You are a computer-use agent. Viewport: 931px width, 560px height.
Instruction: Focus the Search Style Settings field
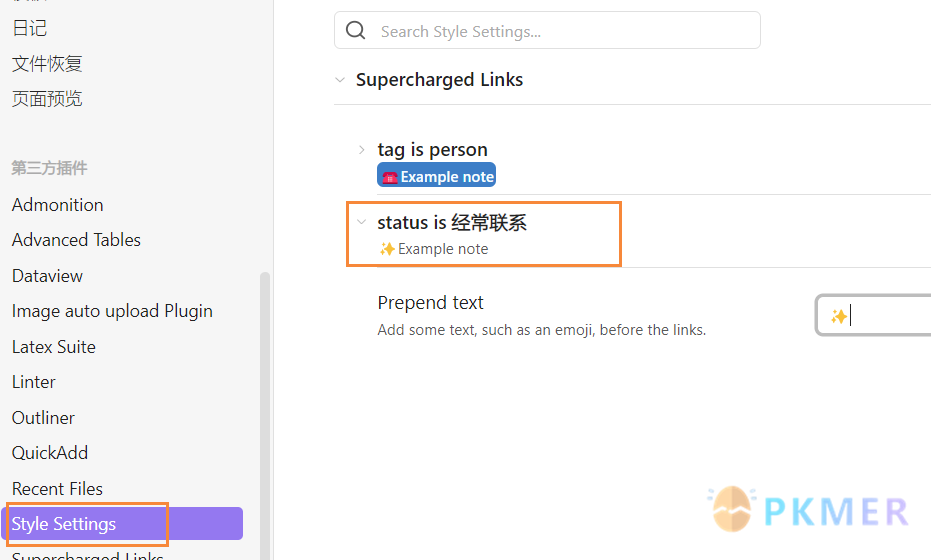click(547, 30)
